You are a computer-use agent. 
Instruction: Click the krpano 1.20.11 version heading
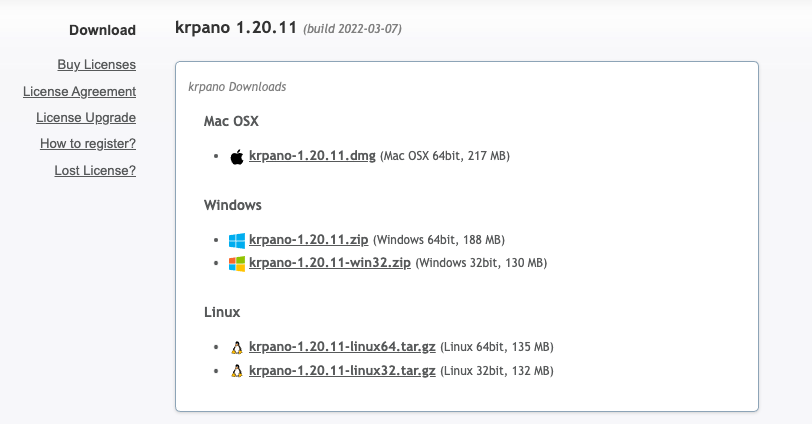[236, 27]
